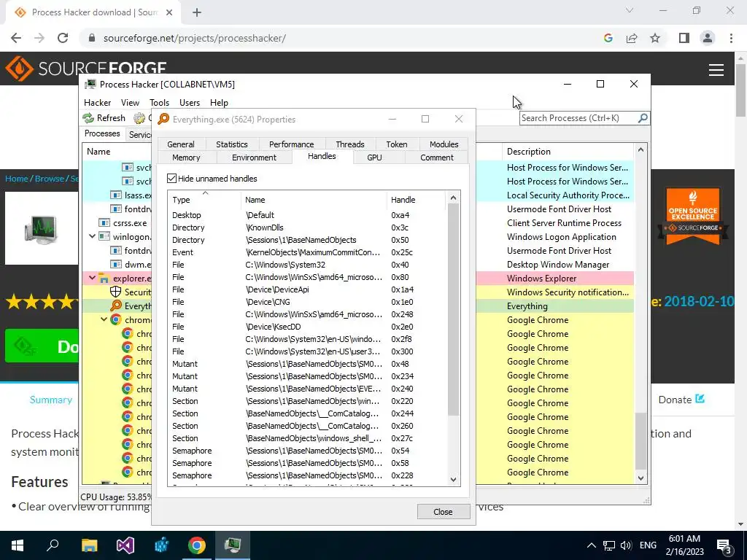Image resolution: width=747 pixels, height=560 pixels.
Task: Open the Statistics tab
Action: [231, 144]
